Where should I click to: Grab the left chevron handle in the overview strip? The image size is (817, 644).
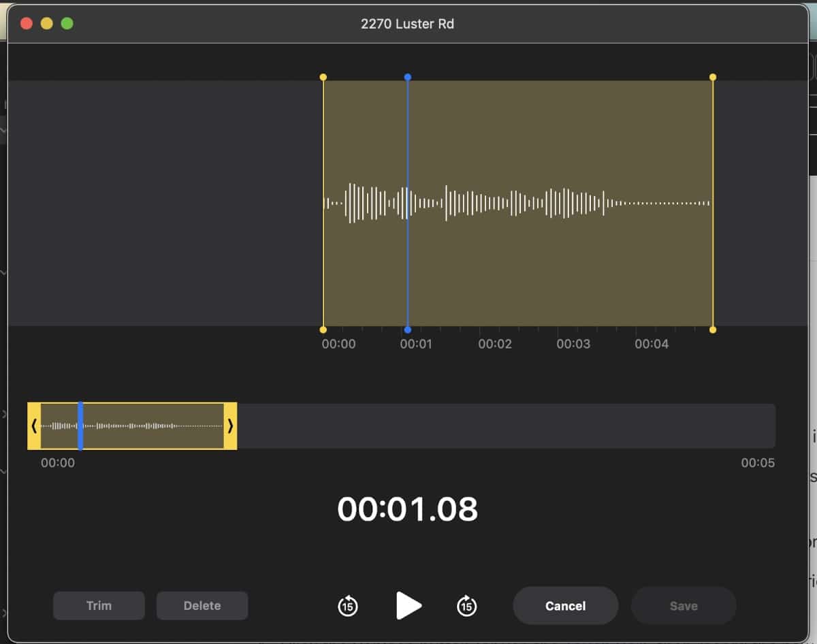(x=34, y=426)
